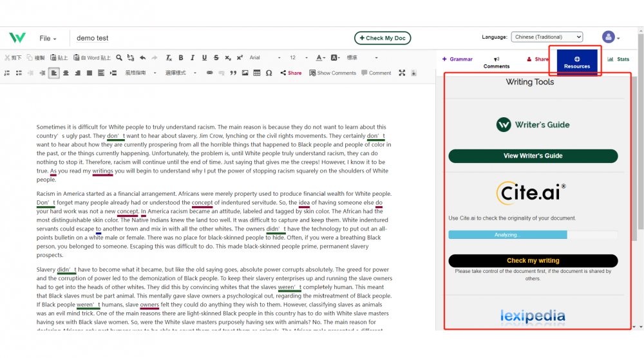This screenshot has width=644, height=358.
Task: Open the Language dropdown
Action: point(547,37)
